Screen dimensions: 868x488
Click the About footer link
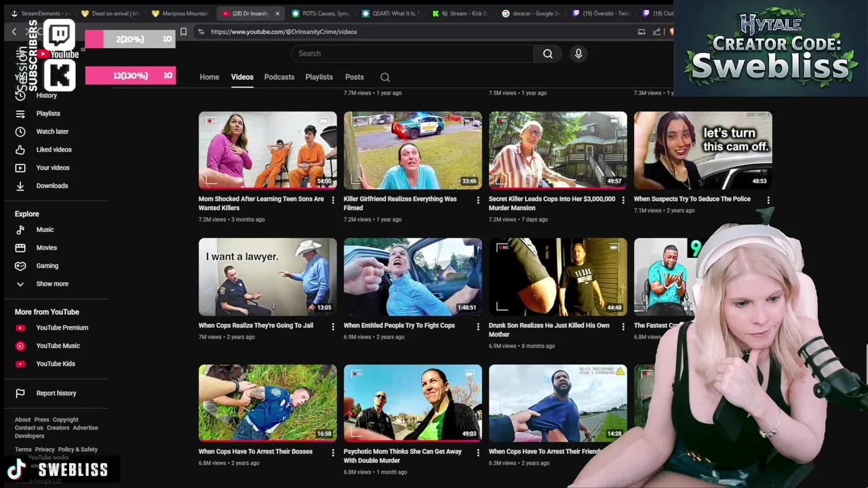[22, 420]
